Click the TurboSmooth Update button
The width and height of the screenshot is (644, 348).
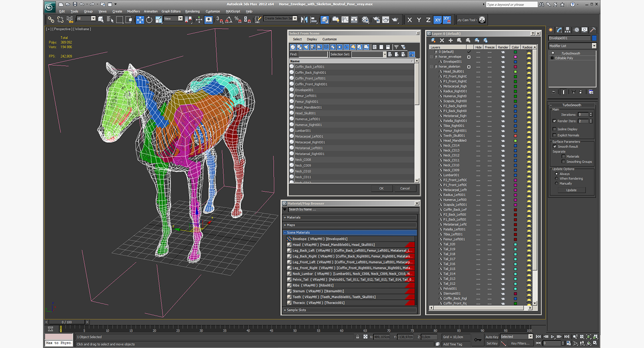(x=571, y=190)
